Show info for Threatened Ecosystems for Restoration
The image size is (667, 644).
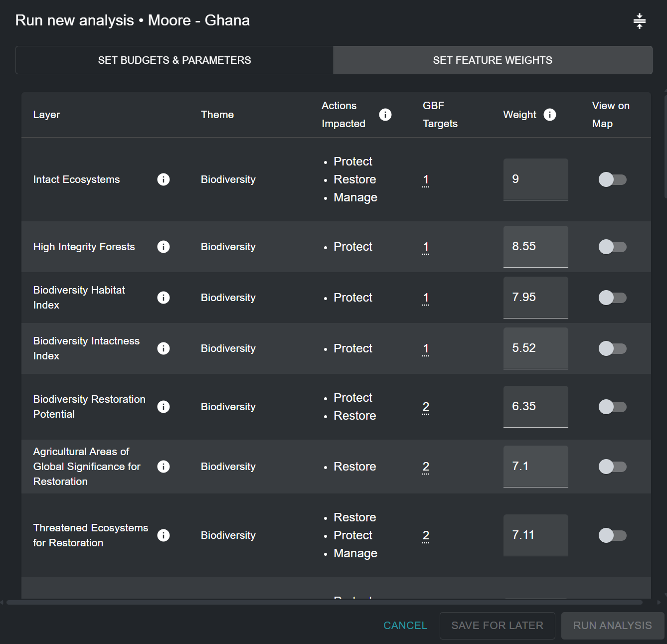(x=164, y=535)
